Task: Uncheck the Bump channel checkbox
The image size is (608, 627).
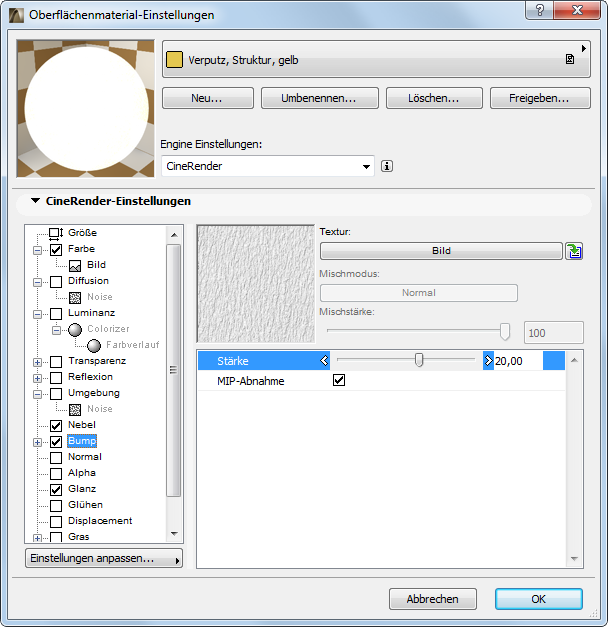Action: (56, 442)
